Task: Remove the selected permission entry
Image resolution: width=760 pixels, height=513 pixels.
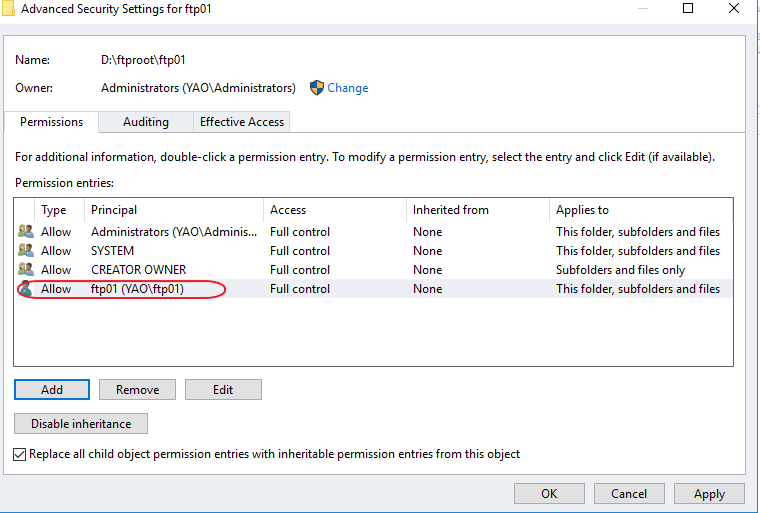Action: click(x=137, y=390)
